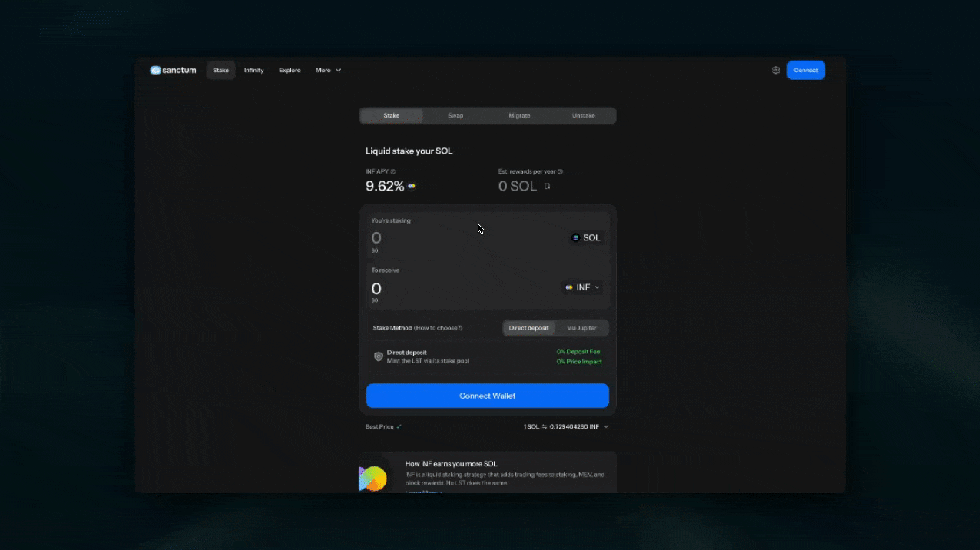Image resolution: width=980 pixels, height=550 pixels.
Task: Open the Explore nav item
Action: (x=290, y=70)
